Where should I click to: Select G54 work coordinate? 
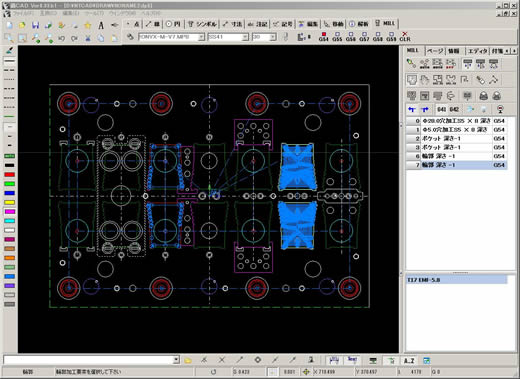tap(323, 37)
